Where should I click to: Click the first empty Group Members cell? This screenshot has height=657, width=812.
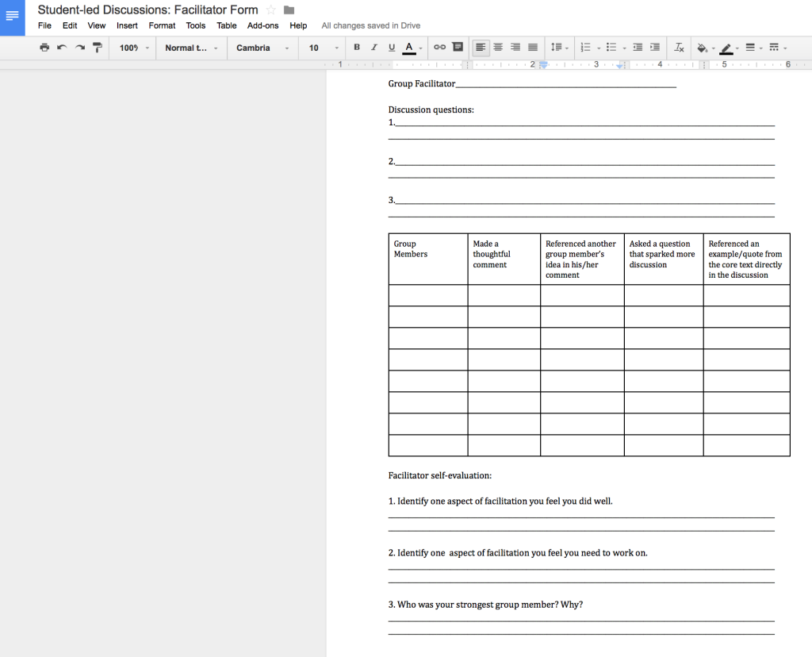pyautogui.click(x=427, y=295)
